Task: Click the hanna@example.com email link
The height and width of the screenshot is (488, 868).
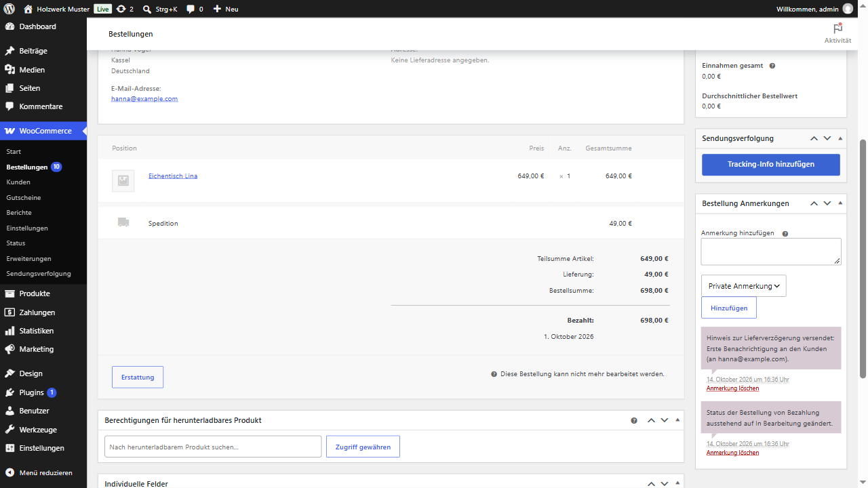Action: (x=144, y=99)
